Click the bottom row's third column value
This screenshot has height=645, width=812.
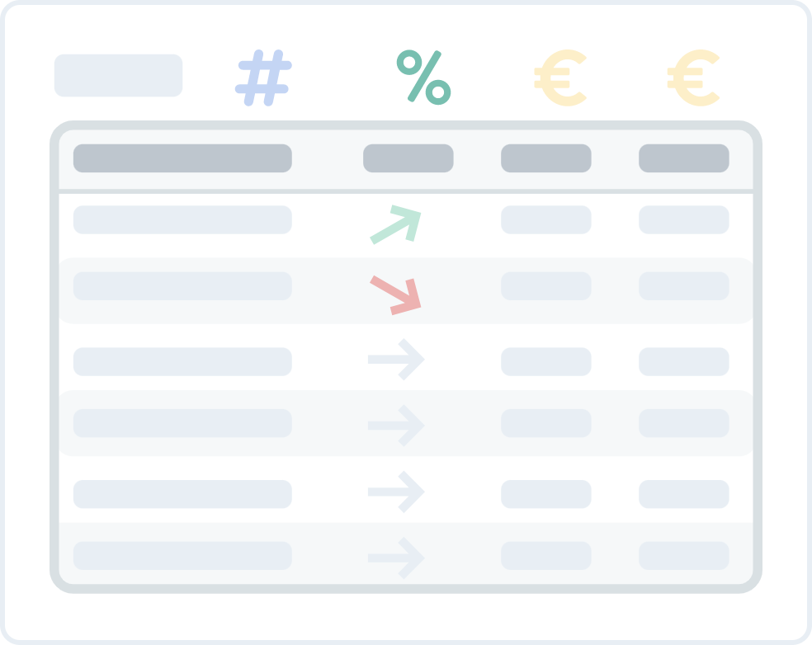point(546,555)
